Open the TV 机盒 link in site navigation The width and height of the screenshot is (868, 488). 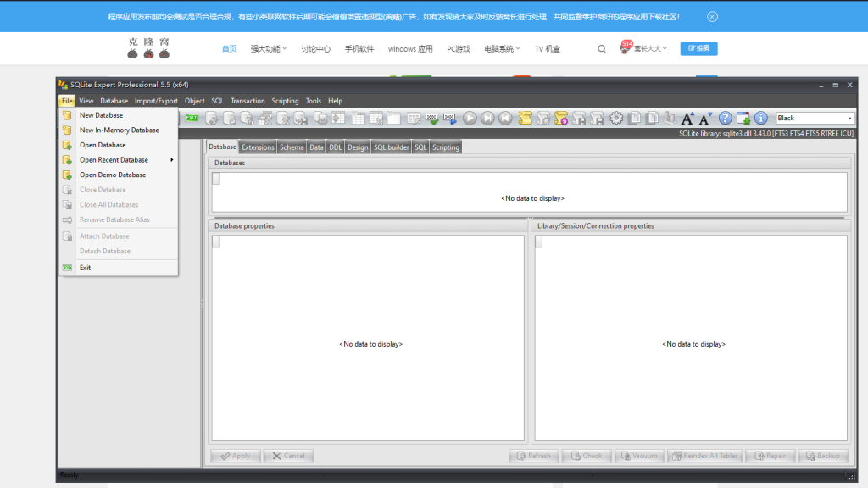point(548,48)
